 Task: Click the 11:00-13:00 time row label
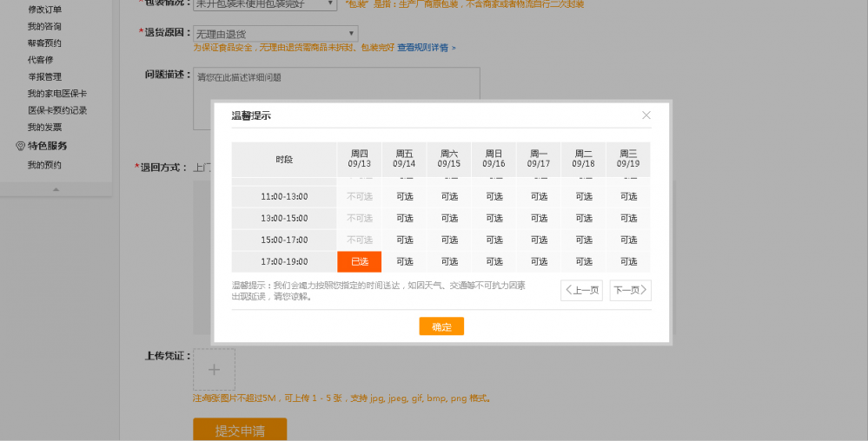pos(284,196)
